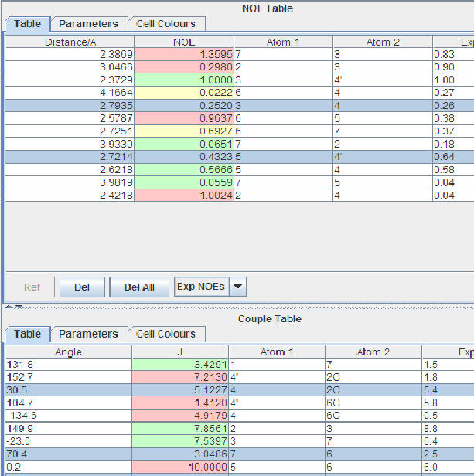Click the disabled Ref button
Screen dimensions: 474x476
point(32,287)
